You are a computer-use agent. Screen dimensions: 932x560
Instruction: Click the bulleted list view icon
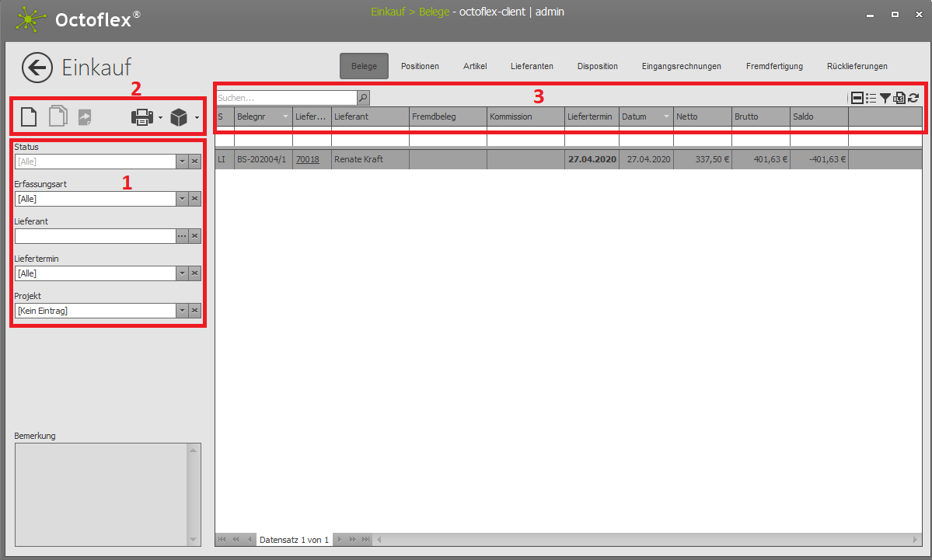871,98
